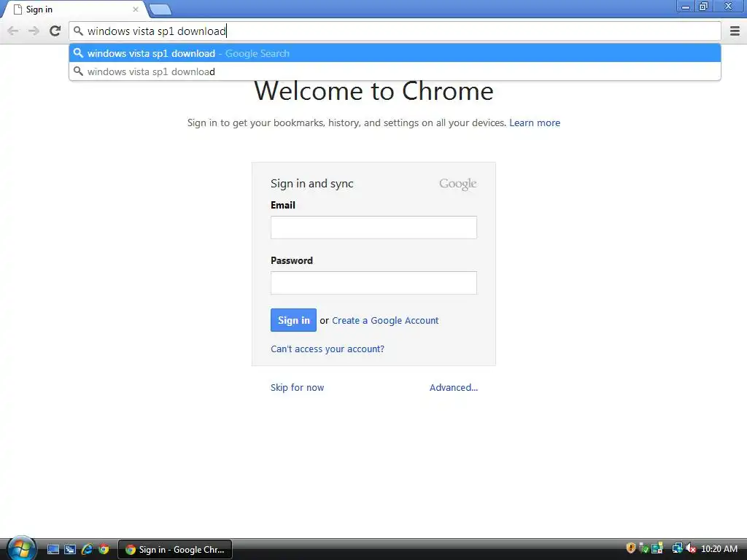Open the 10:20 AM clock
Screen dimensions: 747x560
(719, 549)
